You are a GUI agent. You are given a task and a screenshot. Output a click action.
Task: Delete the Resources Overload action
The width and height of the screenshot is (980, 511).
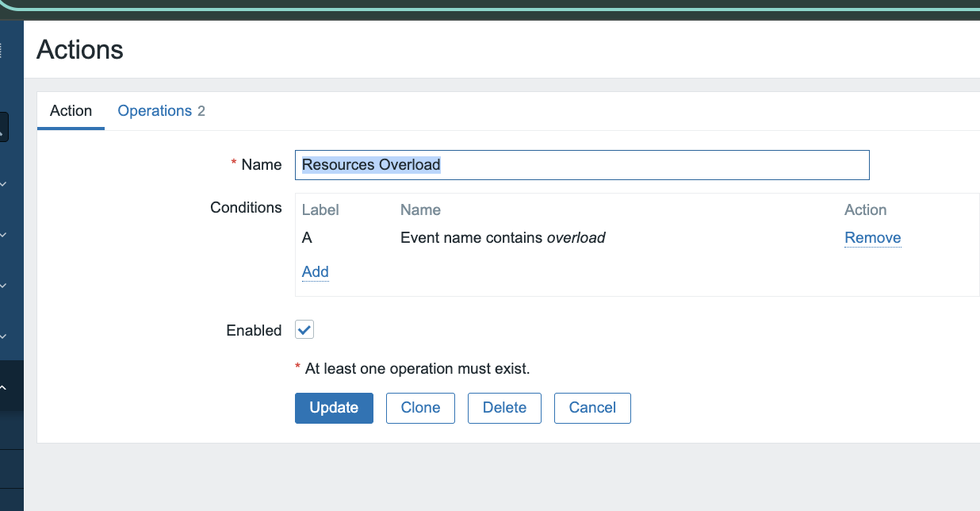tap(504, 408)
